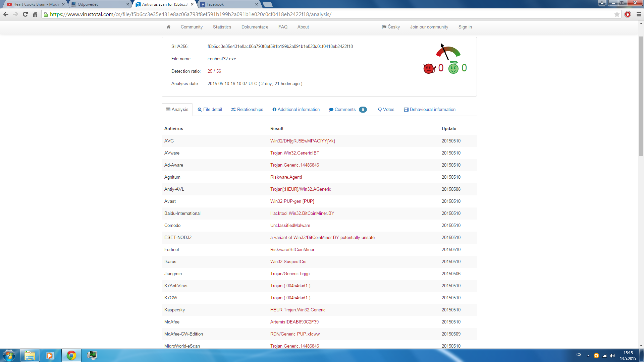Open Chrome menu hamburger icon

tap(639, 14)
